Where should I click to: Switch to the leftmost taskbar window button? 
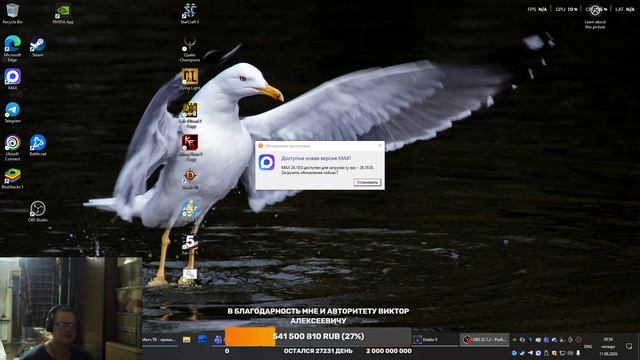160,340
